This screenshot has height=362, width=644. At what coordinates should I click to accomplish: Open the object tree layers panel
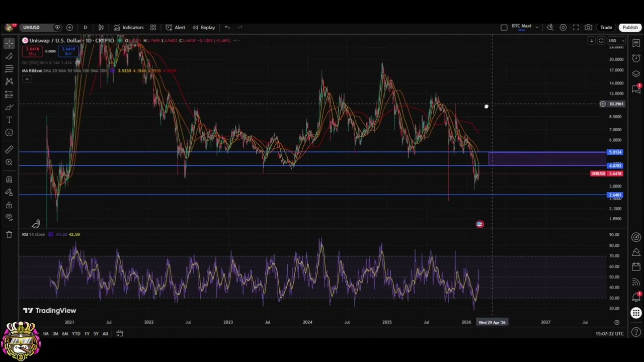[636, 73]
